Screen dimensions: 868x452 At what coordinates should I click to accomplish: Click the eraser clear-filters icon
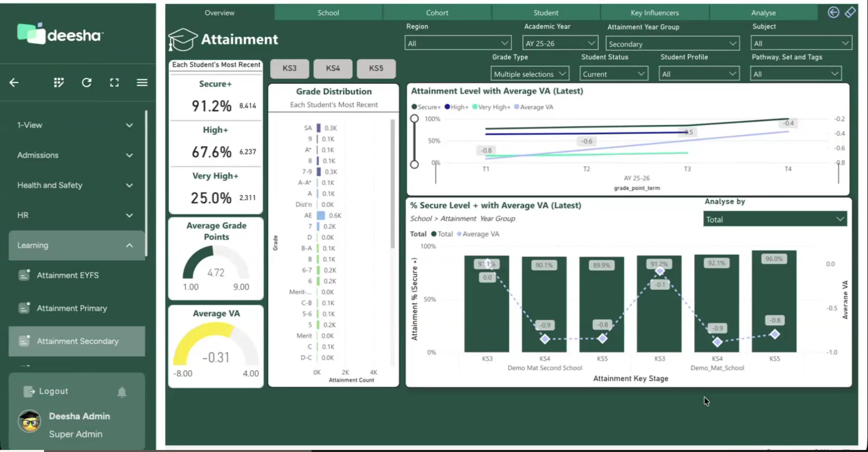click(850, 12)
